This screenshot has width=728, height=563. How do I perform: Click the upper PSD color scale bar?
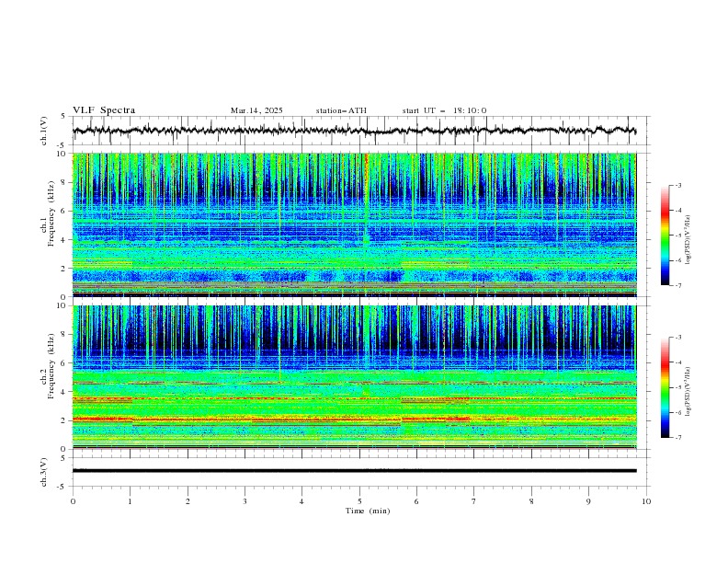[x=665, y=236]
